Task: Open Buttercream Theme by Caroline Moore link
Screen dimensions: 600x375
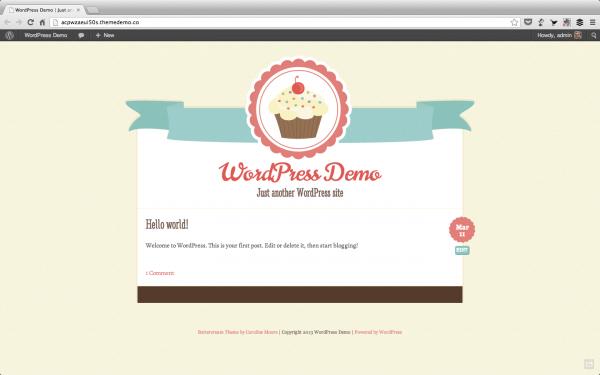Action: coord(237,332)
